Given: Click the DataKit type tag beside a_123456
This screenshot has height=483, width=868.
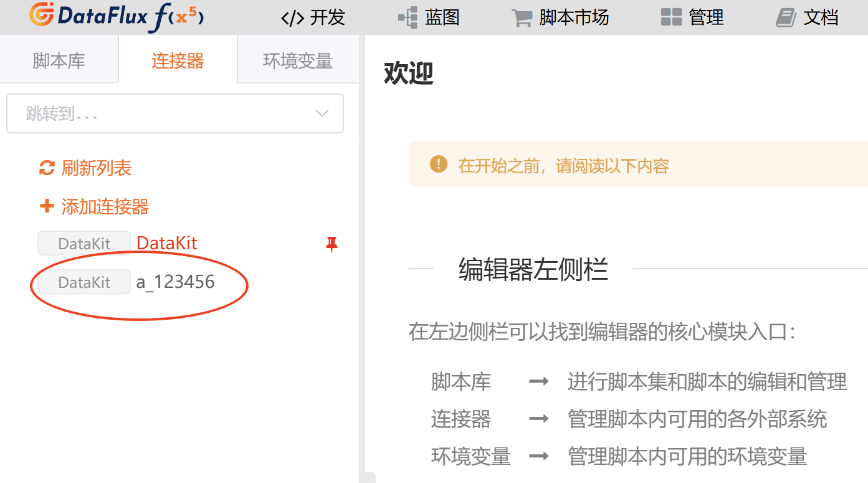Looking at the screenshot, I should click(x=84, y=282).
